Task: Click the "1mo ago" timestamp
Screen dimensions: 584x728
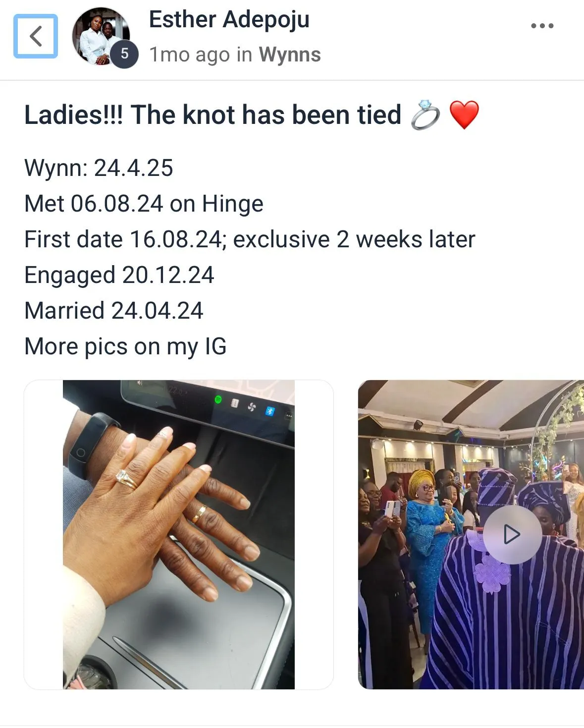Action: (x=190, y=55)
